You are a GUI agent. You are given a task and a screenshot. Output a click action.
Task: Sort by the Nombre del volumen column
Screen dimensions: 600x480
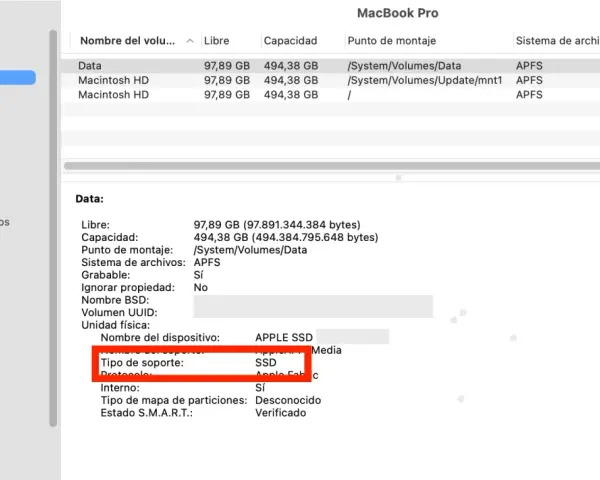(127, 41)
